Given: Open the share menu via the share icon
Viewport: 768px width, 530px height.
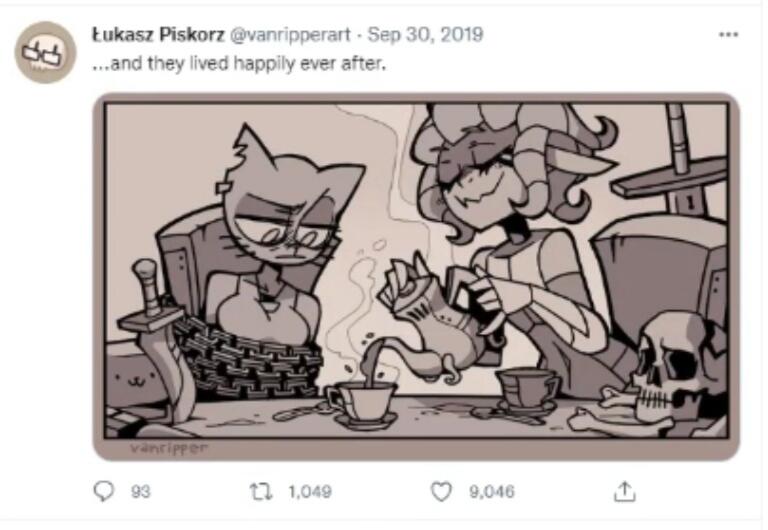Looking at the screenshot, I should coord(625,491).
